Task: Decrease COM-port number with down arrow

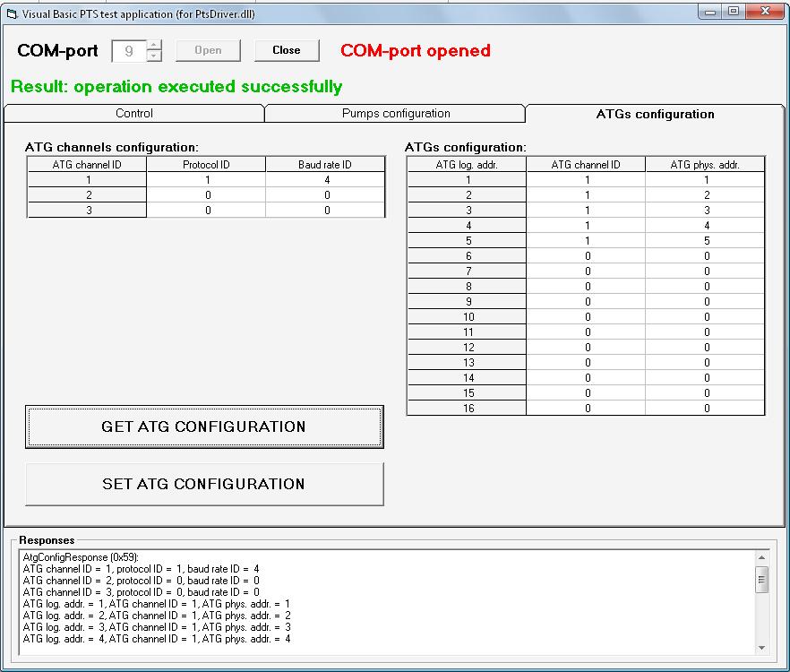Action: (x=155, y=56)
